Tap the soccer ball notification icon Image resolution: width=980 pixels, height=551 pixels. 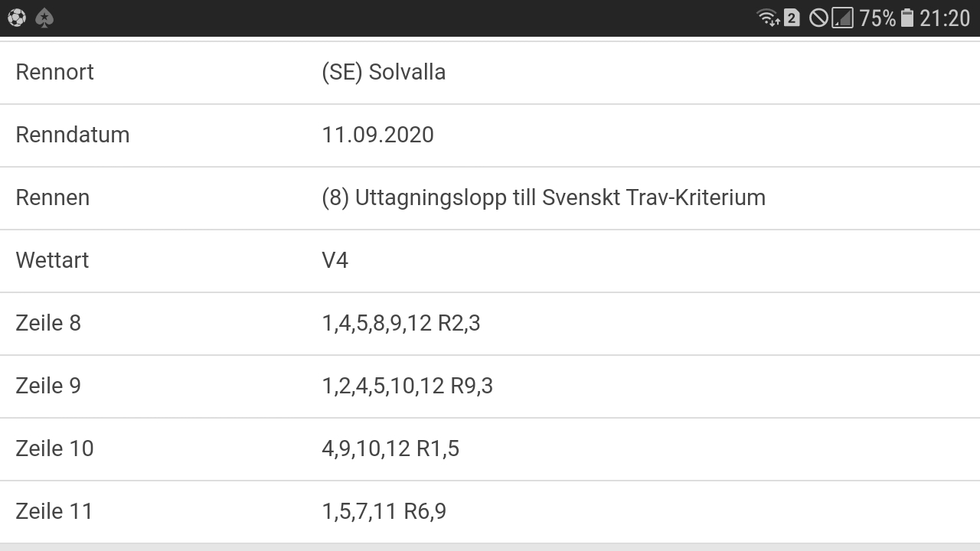(17, 18)
